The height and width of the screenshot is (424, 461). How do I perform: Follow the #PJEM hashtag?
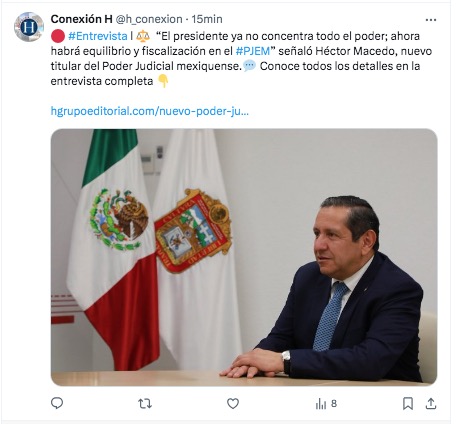pyautogui.click(x=253, y=51)
